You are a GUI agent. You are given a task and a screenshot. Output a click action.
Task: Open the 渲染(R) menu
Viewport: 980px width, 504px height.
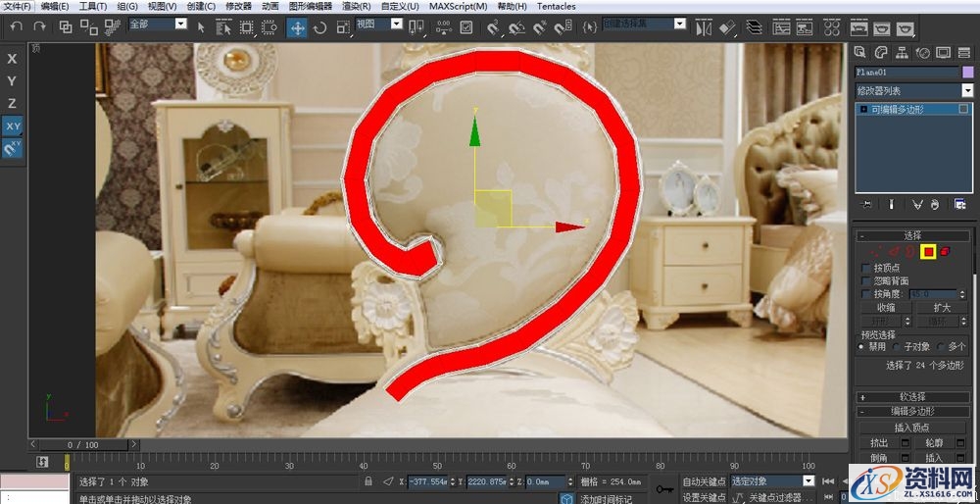click(357, 6)
